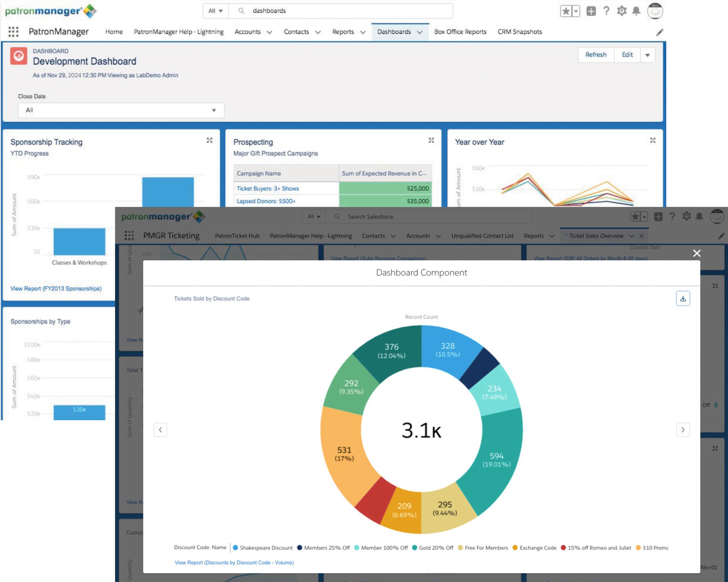Open the global Create (+) icon
Screen dimensions: 728x582
(591, 11)
